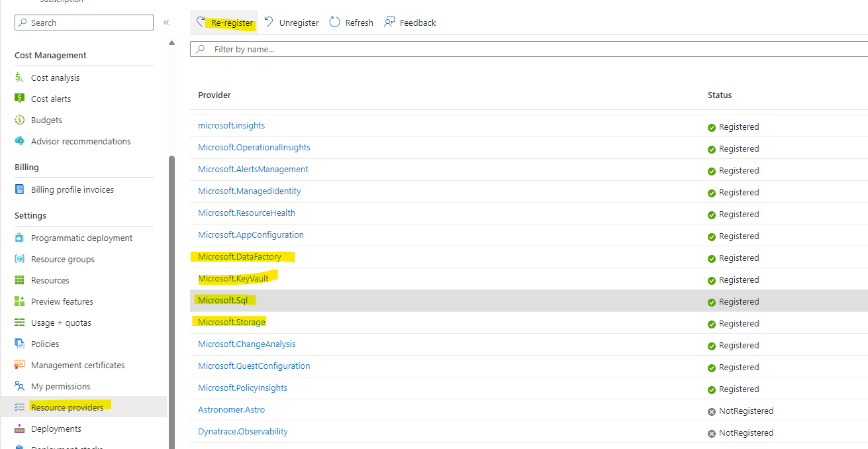Open Cost analysis menu item
868x449 pixels.
tap(55, 77)
